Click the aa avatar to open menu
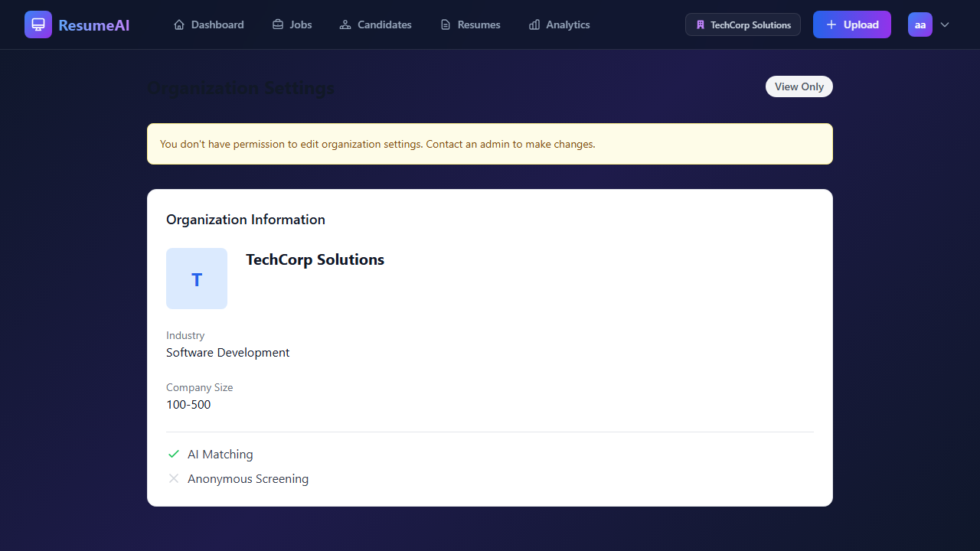The image size is (980, 551). point(920,24)
